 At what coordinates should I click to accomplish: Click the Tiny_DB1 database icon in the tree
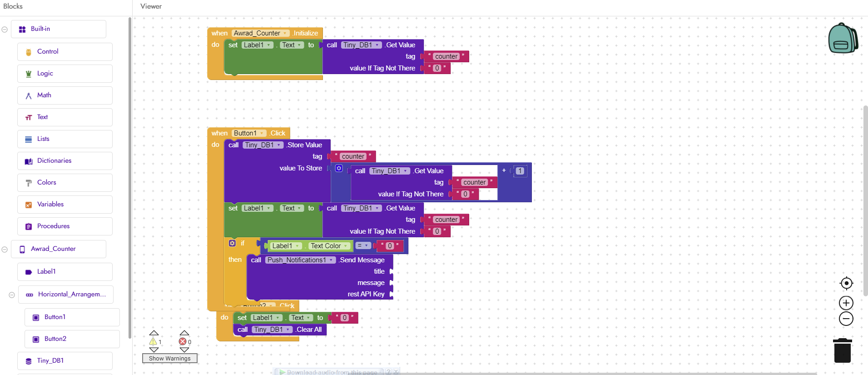29,361
